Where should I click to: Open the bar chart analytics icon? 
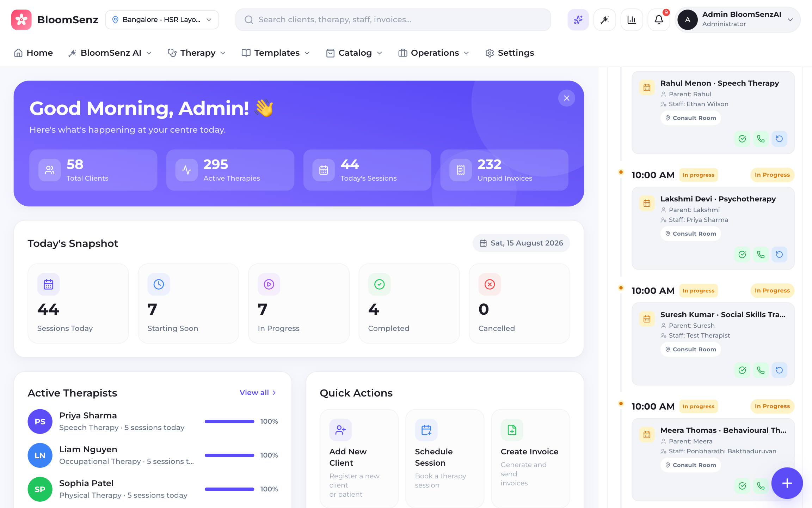[x=632, y=20]
